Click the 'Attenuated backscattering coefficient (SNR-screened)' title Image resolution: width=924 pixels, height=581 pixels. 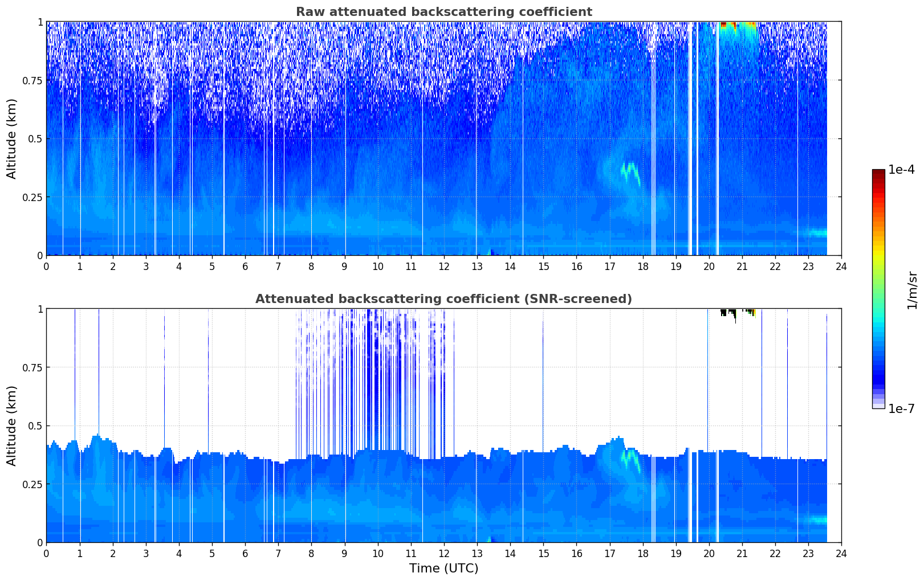click(x=443, y=299)
